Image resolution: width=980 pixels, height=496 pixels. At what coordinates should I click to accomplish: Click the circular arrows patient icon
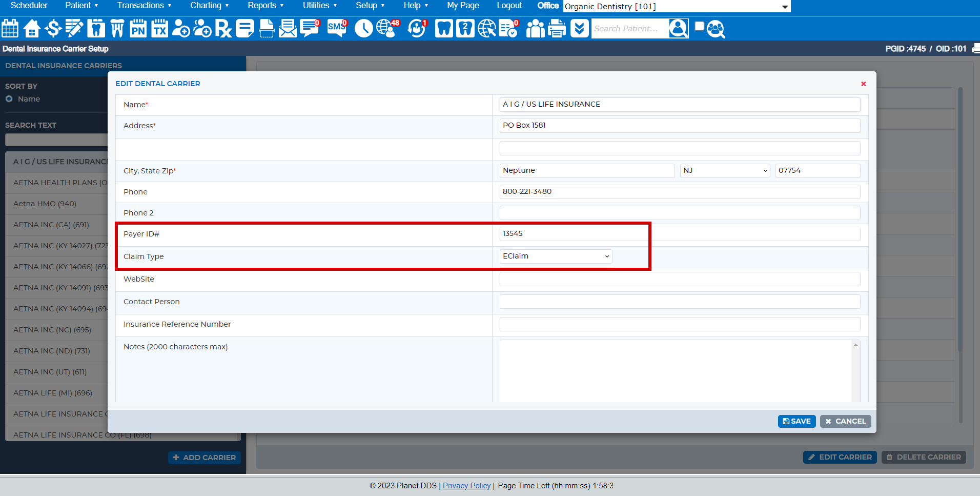(417, 29)
